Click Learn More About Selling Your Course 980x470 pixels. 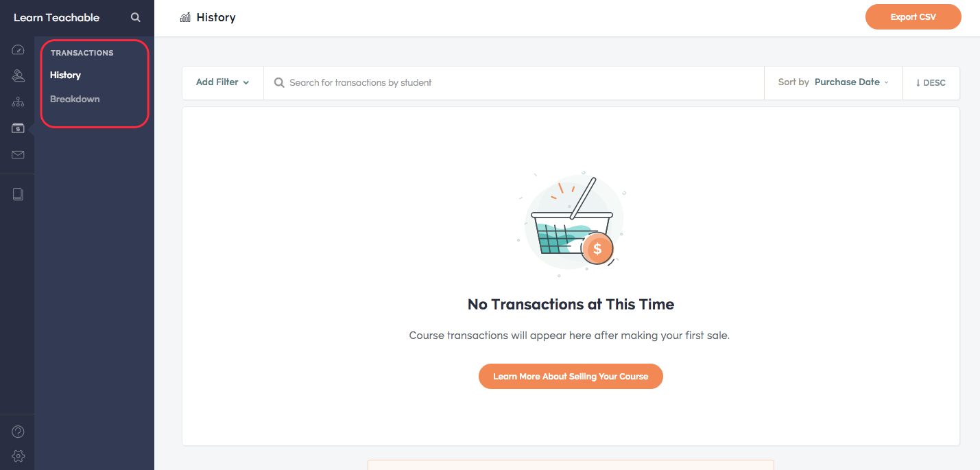tap(571, 376)
